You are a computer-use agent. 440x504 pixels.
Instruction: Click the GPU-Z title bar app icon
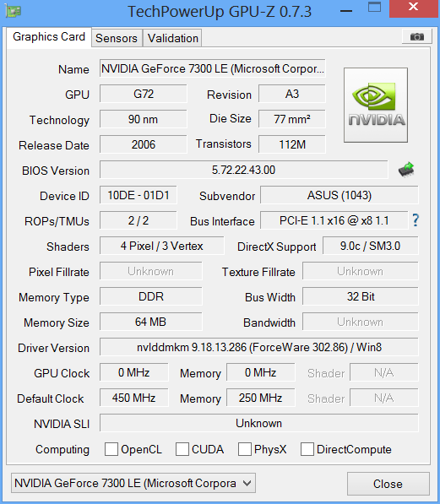[14, 11]
